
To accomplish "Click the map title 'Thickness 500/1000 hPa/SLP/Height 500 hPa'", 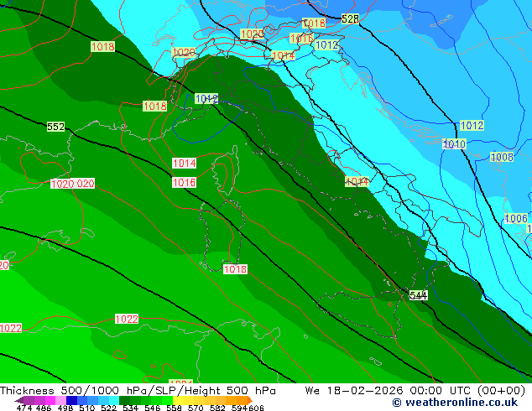I will [138, 391].
